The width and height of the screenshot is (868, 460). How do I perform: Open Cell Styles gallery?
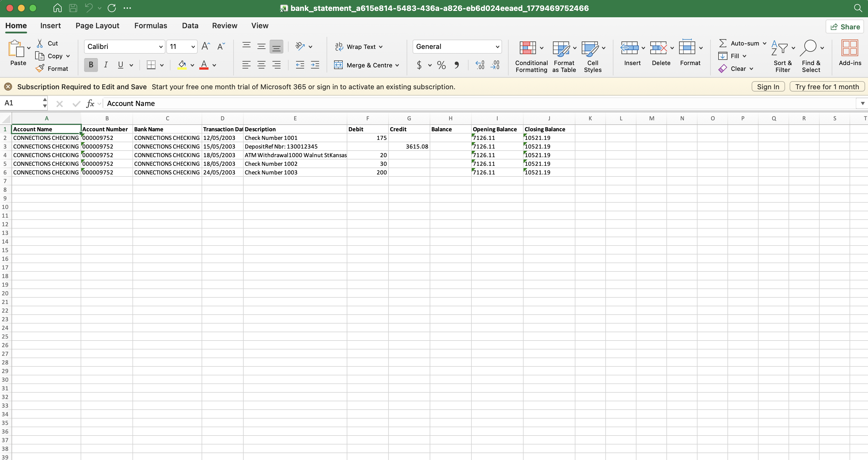click(593, 57)
